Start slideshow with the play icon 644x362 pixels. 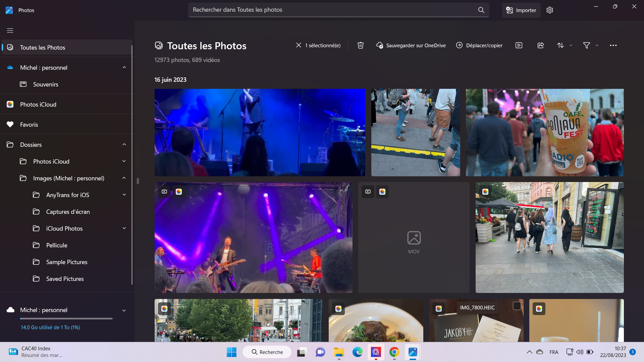(519, 45)
